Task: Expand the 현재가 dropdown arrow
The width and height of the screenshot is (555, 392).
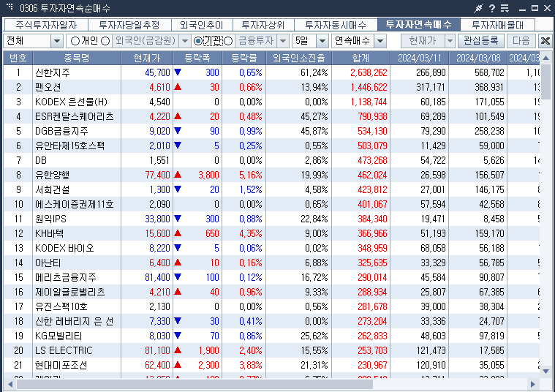Action: [450, 41]
